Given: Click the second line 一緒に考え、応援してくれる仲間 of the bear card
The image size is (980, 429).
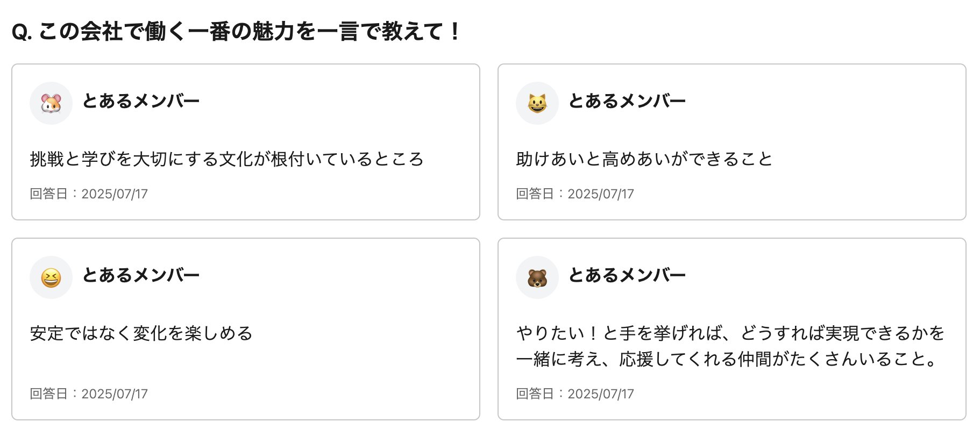Looking at the screenshot, I should 727,359.
